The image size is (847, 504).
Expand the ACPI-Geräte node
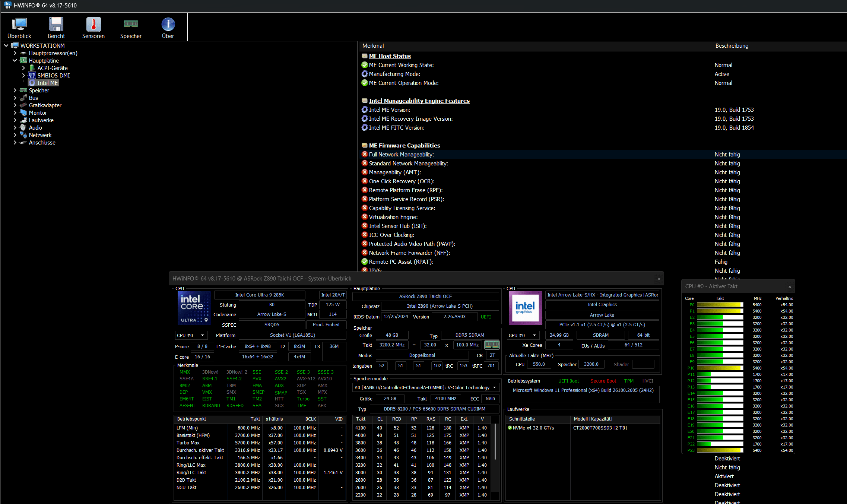pyautogui.click(x=23, y=68)
